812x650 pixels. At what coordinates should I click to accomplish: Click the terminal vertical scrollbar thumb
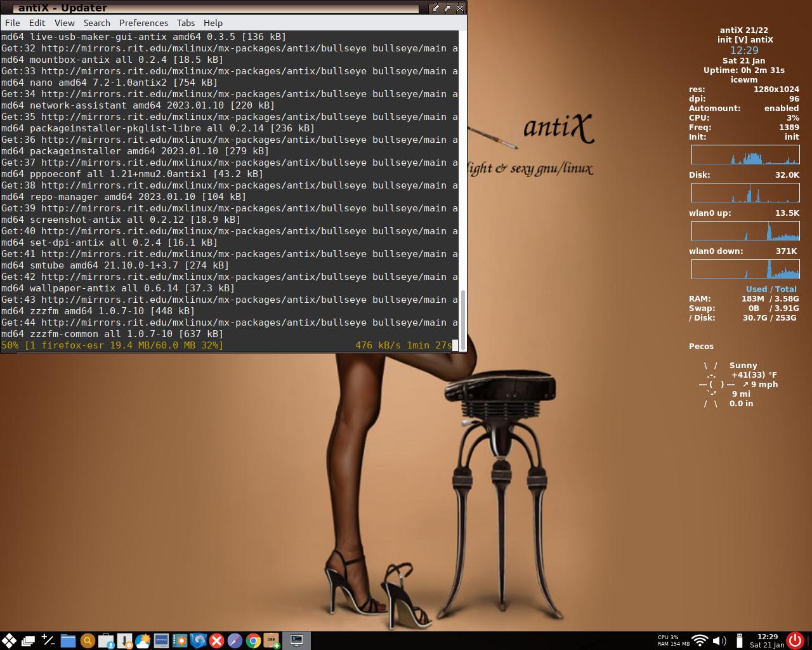click(x=462, y=320)
